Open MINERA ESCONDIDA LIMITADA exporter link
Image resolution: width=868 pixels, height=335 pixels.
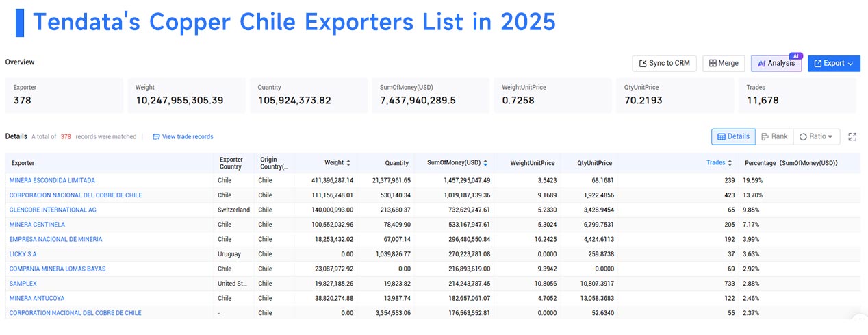(x=52, y=180)
